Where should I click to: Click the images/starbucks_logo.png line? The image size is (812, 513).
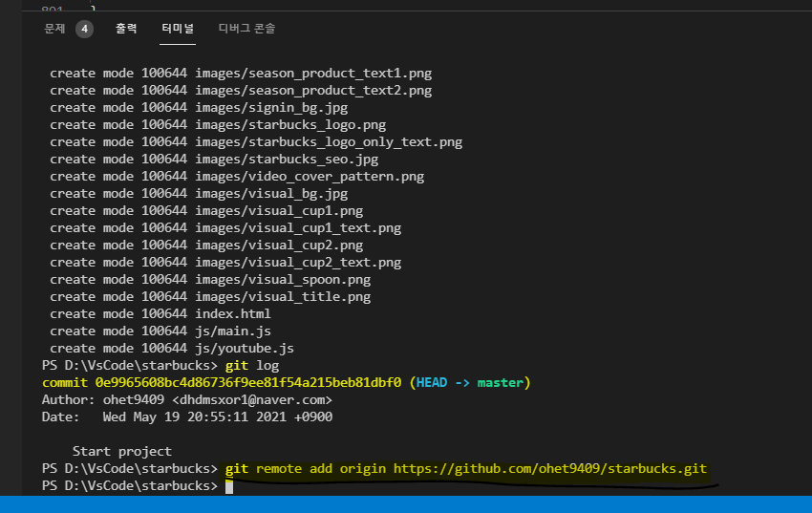point(218,125)
